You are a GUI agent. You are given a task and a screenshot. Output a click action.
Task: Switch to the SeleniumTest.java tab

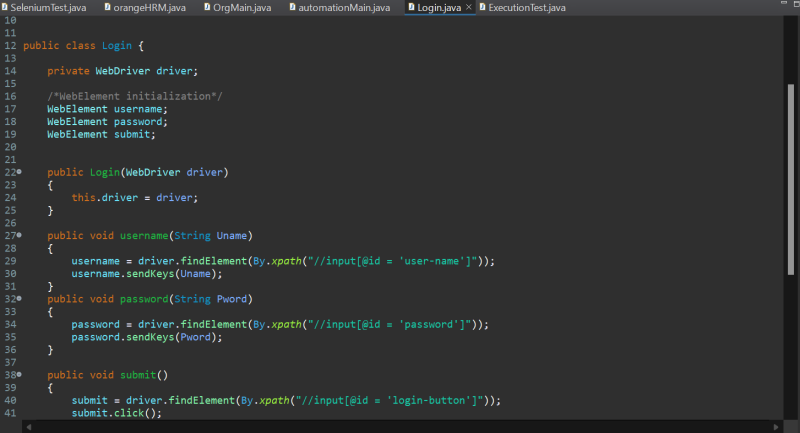pos(44,8)
